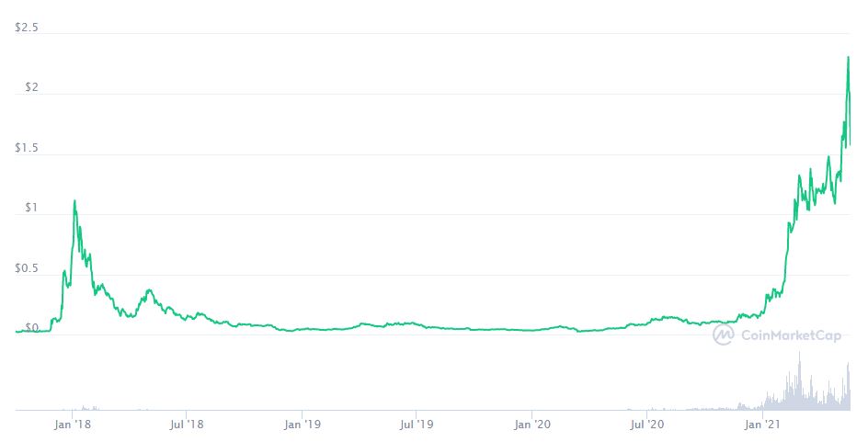This screenshot has height=442, width=868.
Task: Select the $1.5 price axis label
Action: pos(27,148)
